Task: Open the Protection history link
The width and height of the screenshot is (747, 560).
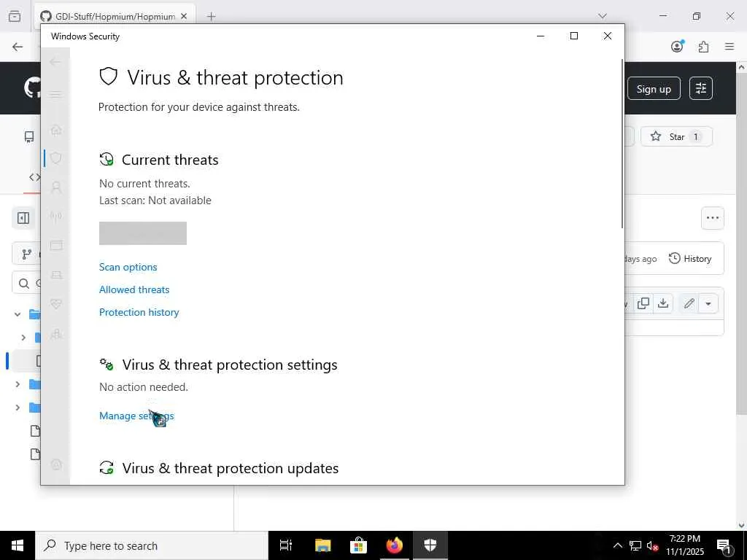Action: [139, 312]
